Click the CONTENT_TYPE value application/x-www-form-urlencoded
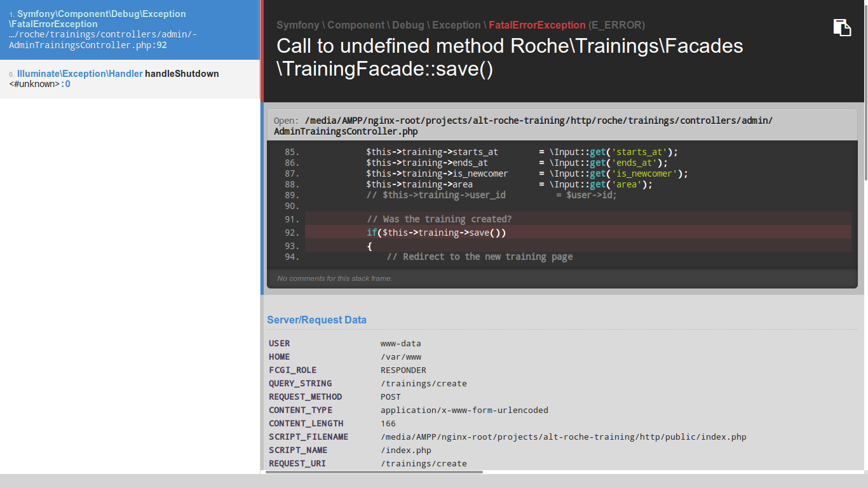The width and height of the screenshot is (868, 488). 464,410
